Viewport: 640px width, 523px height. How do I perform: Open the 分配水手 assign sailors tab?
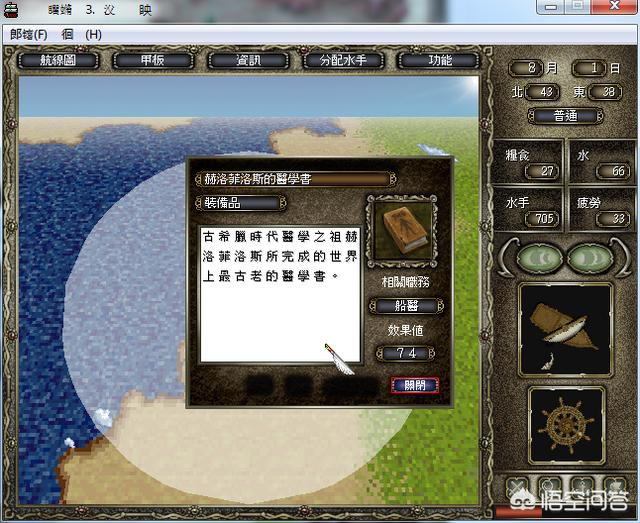point(344,60)
